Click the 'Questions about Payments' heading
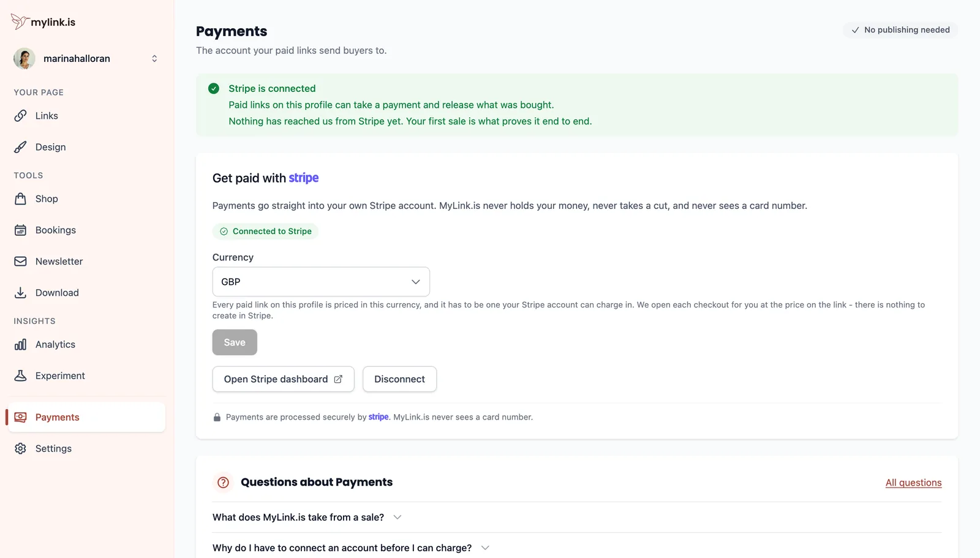 317,483
